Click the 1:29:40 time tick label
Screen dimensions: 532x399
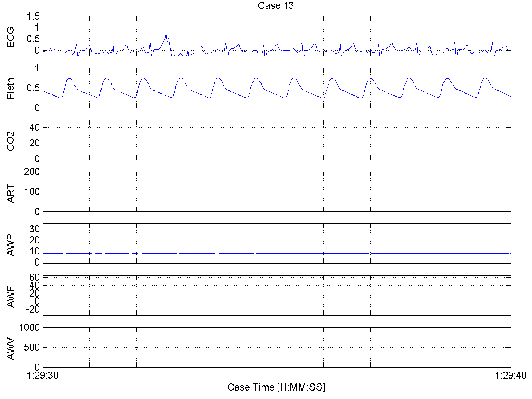point(510,375)
